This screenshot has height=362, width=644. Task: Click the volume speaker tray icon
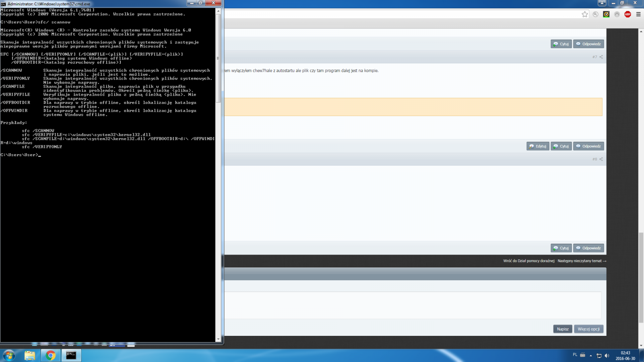607,356
